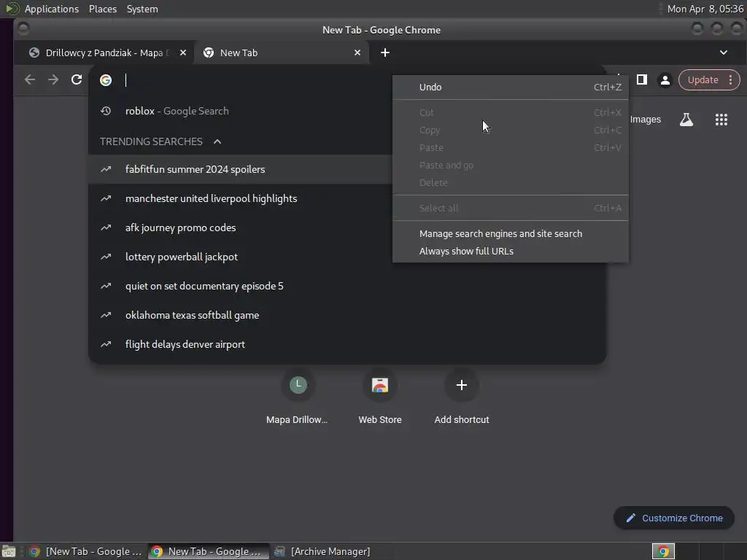Choose Undo from the context menu

click(510, 87)
